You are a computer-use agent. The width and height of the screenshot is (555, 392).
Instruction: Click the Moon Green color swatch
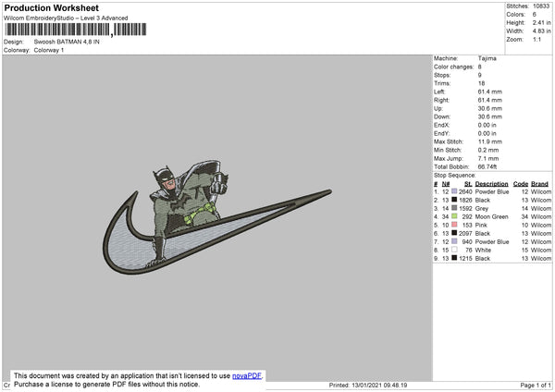coord(454,216)
